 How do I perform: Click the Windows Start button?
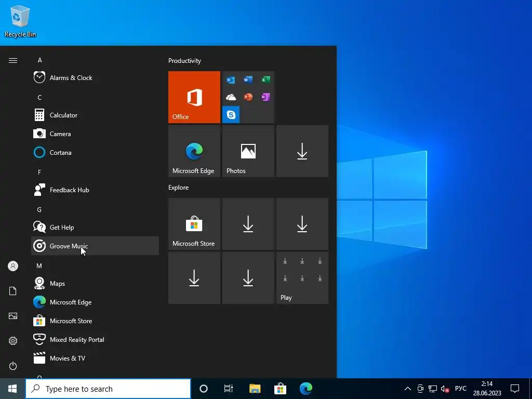tap(12, 389)
